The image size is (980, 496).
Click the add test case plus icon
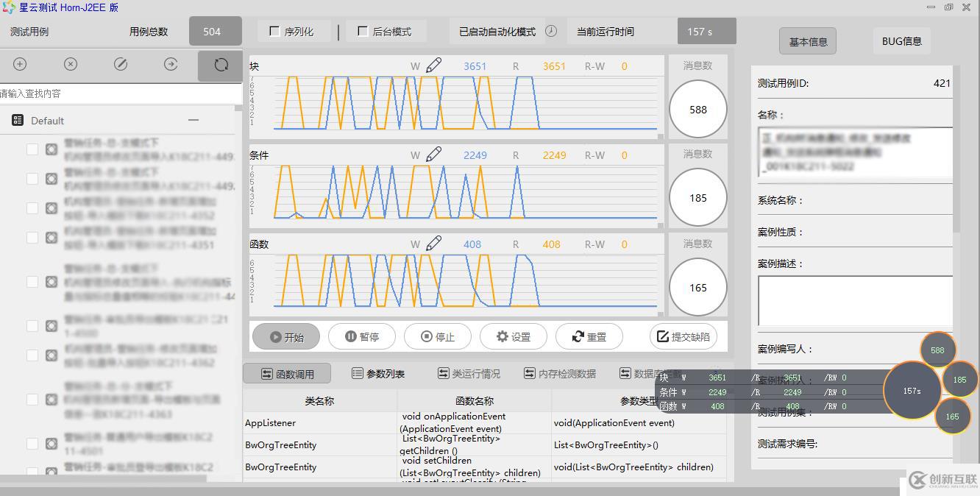click(x=20, y=65)
